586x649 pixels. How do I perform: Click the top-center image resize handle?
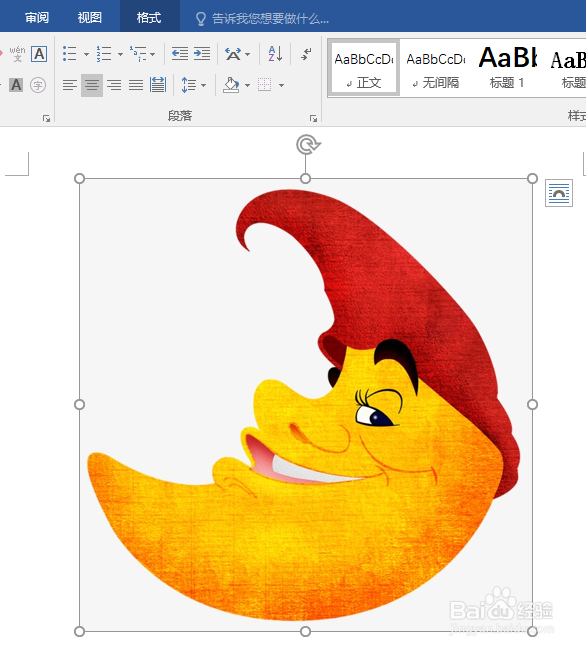[x=305, y=178]
